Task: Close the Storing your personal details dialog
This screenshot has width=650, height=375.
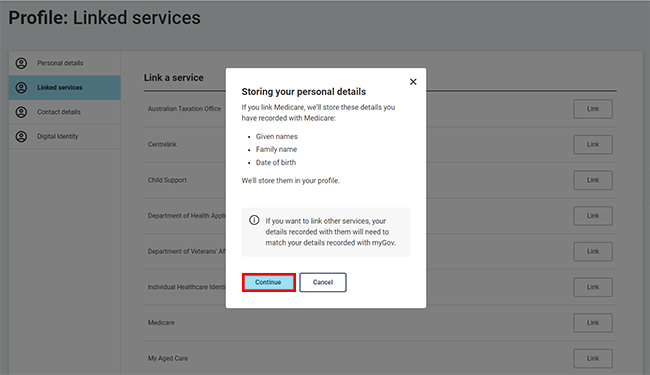Action: click(x=413, y=82)
